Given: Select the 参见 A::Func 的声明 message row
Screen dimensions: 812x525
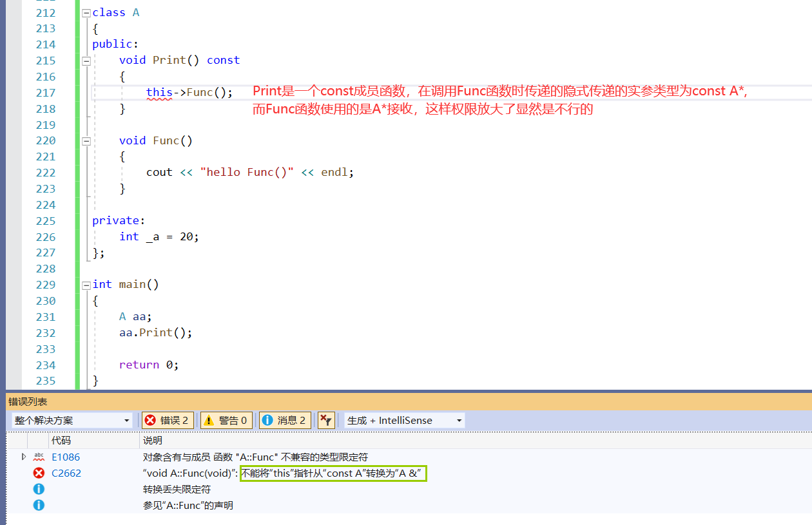Looking at the screenshot, I should pyautogui.click(x=188, y=506).
